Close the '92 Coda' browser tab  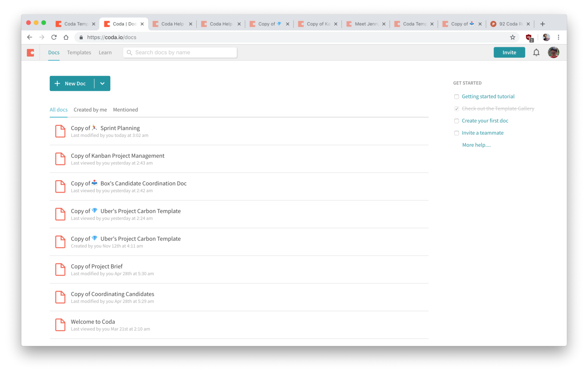pyautogui.click(x=528, y=24)
